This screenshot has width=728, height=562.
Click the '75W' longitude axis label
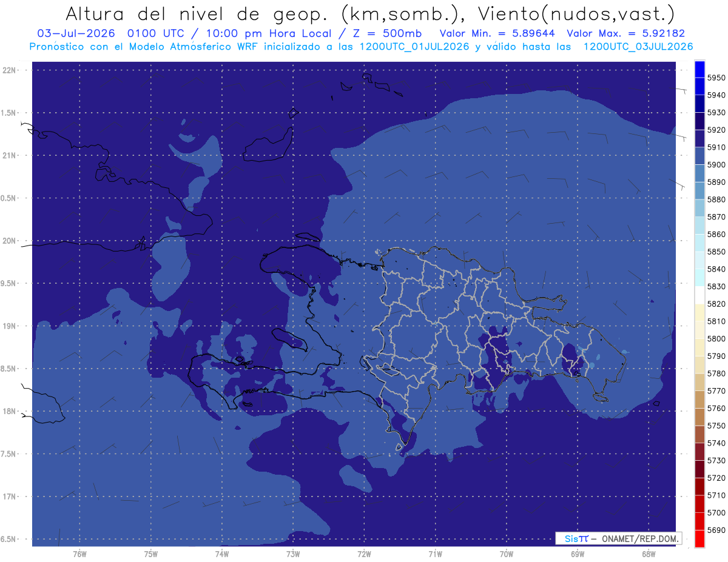pyautogui.click(x=150, y=553)
